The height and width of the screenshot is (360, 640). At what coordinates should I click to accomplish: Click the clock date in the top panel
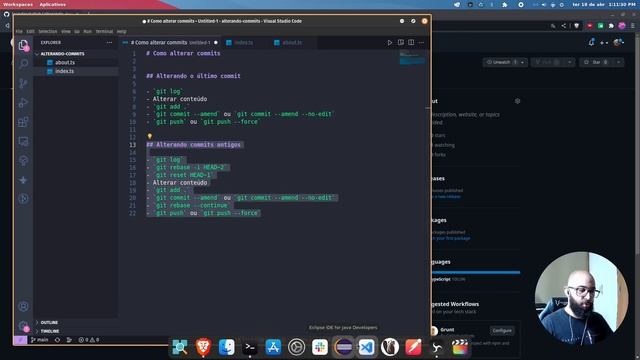(x=604, y=4)
